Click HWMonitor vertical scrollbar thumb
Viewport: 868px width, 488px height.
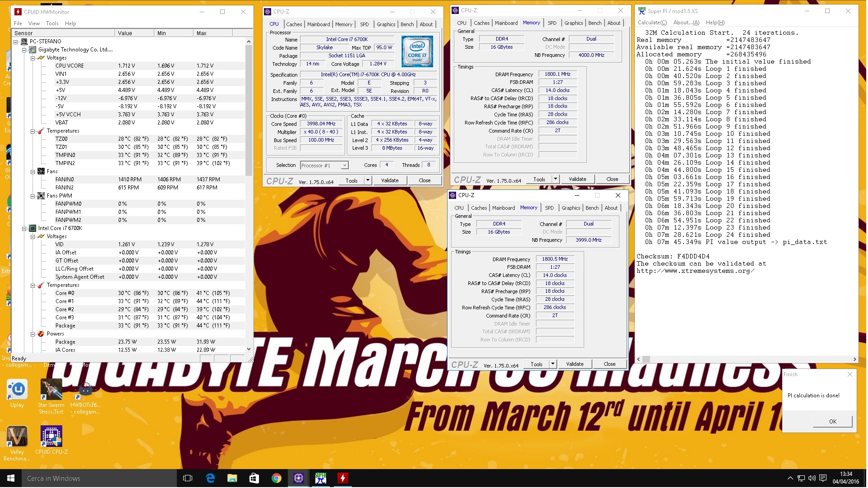click(249, 110)
